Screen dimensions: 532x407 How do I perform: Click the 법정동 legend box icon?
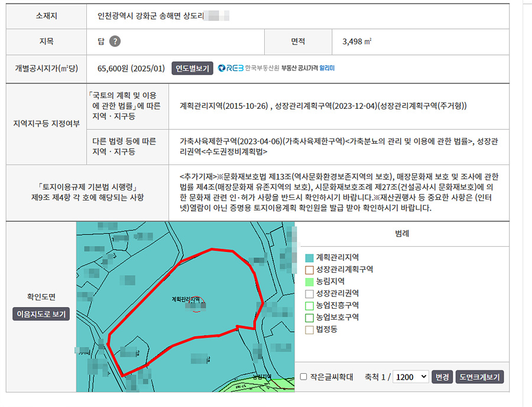click(309, 330)
